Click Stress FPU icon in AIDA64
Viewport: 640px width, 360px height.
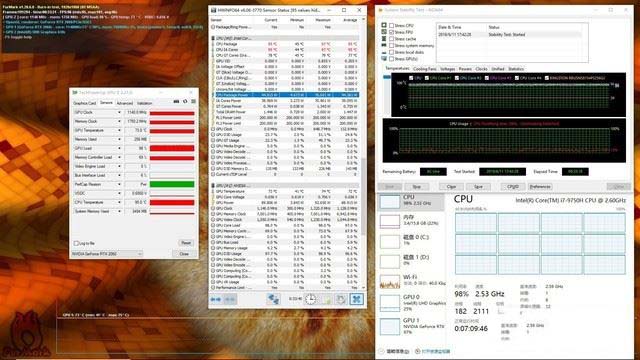pos(384,32)
